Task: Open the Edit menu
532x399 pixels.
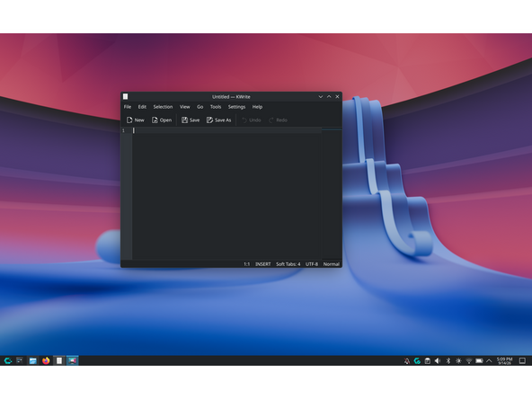Action: point(142,107)
